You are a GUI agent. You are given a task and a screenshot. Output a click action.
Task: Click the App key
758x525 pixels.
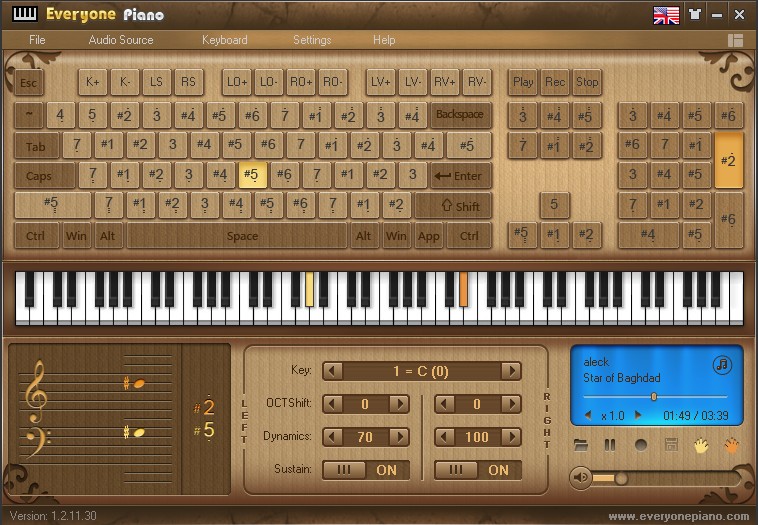tap(428, 236)
